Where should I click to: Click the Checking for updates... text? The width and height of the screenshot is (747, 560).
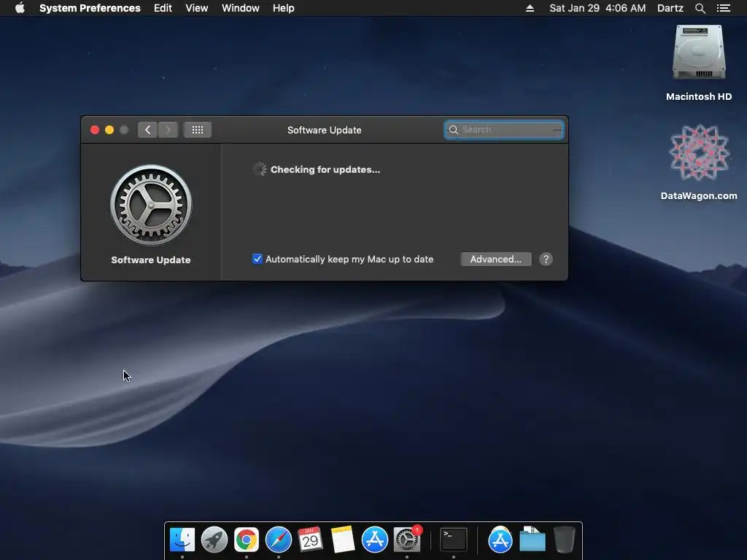click(x=325, y=169)
